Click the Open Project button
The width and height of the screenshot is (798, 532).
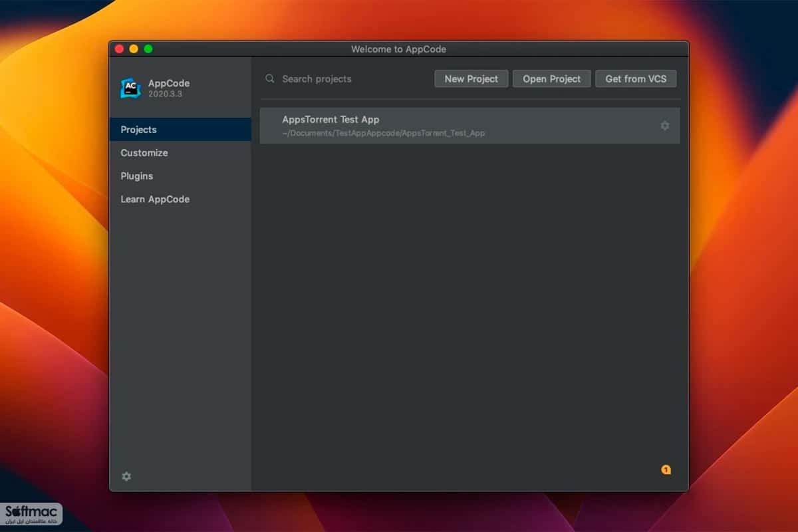pyautogui.click(x=552, y=78)
